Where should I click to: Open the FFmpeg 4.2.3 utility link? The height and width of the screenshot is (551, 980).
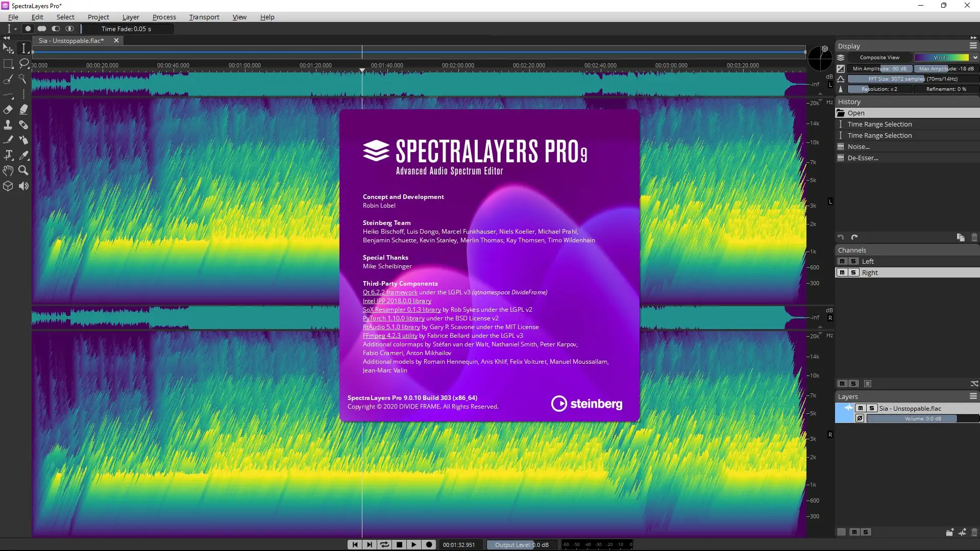click(389, 336)
